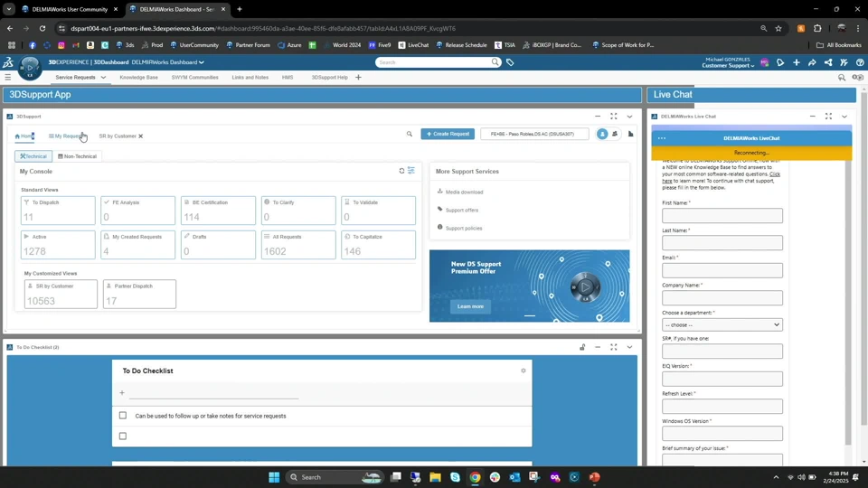This screenshot has width=868, height=488.
Task: Open the notifications icon in the top bar
Action: [x=780, y=62]
